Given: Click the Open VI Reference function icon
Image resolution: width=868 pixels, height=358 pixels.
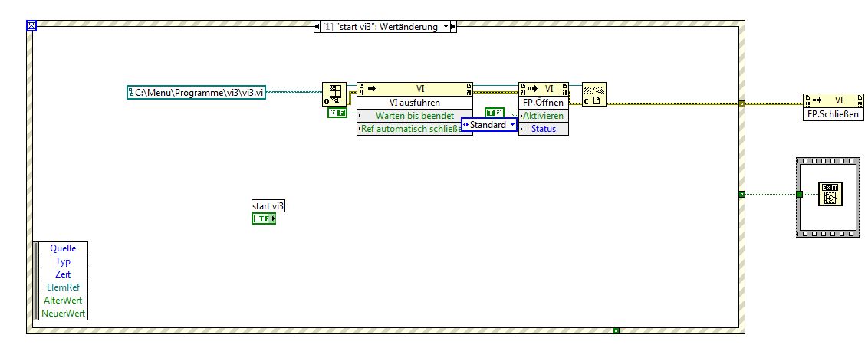Looking at the screenshot, I should [x=334, y=94].
